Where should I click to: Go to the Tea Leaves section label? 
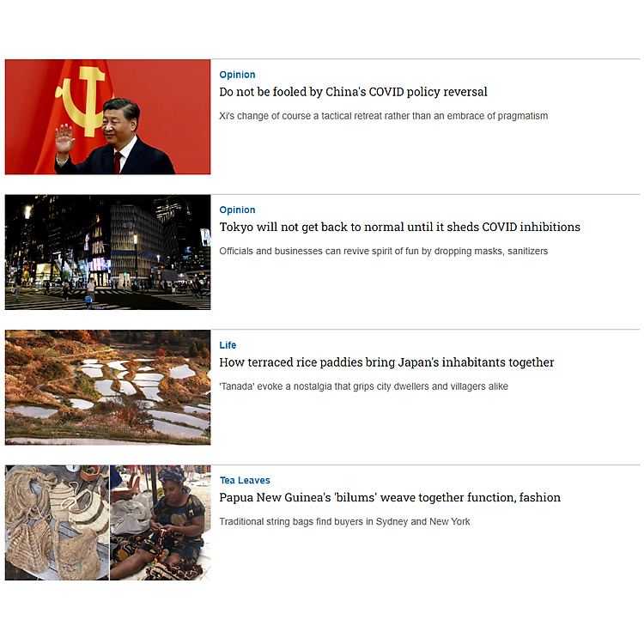click(244, 480)
